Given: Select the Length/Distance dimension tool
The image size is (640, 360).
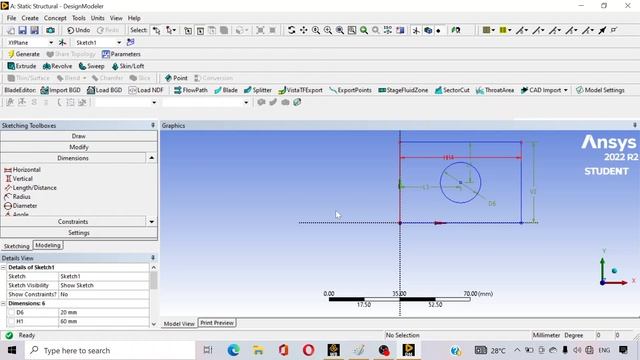Looking at the screenshot, I should tap(31, 188).
